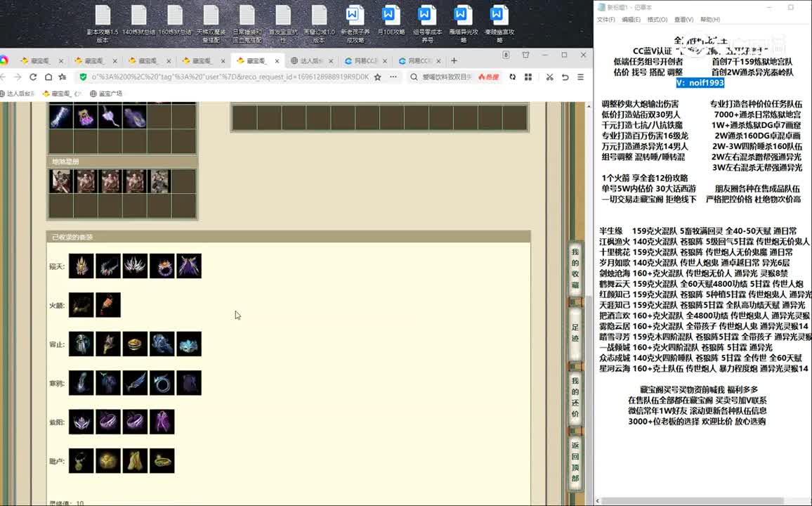Click the 我的收藏 side button
The height and width of the screenshot is (506, 812).
(575, 268)
